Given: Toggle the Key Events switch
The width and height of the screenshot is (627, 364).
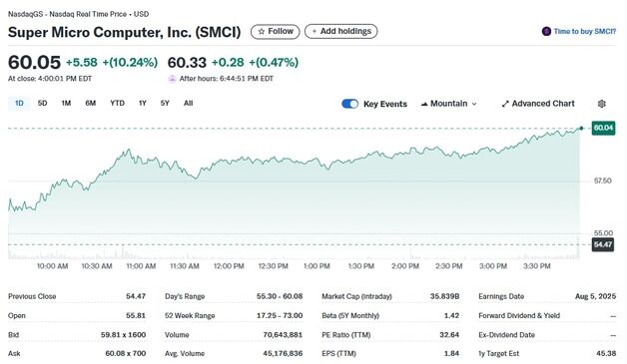Looking at the screenshot, I should point(349,104).
